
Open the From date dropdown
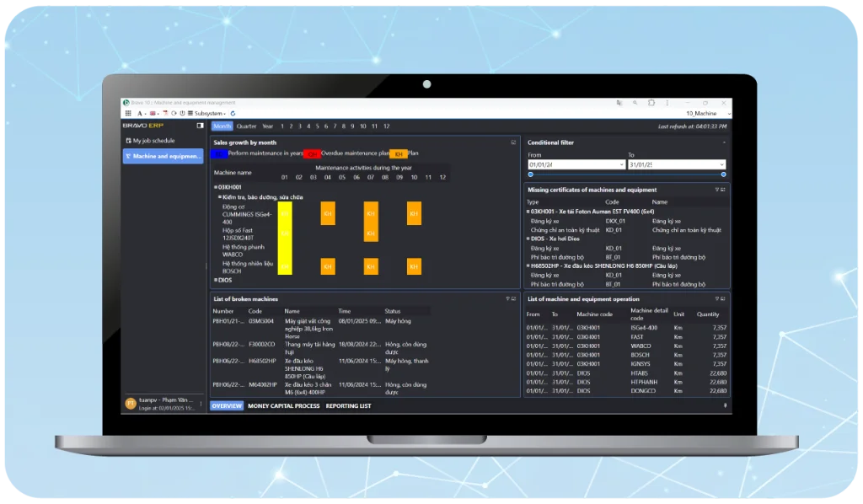pyautogui.click(x=621, y=164)
